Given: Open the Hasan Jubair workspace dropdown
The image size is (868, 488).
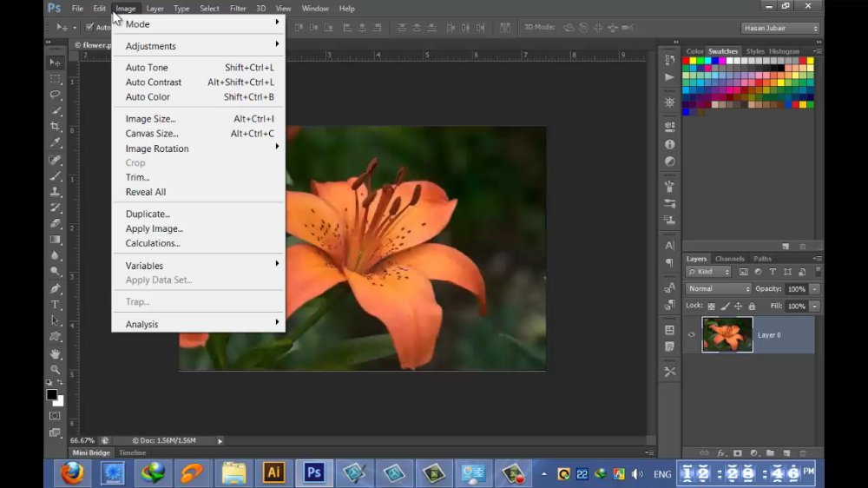Looking at the screenshot, I should click(780, 28).
